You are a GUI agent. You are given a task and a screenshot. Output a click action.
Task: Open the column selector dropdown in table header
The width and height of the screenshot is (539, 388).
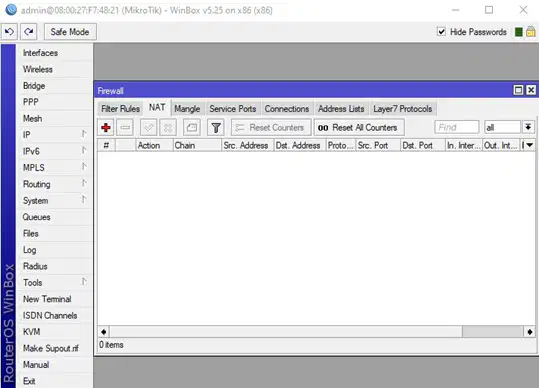pos(530,145)
